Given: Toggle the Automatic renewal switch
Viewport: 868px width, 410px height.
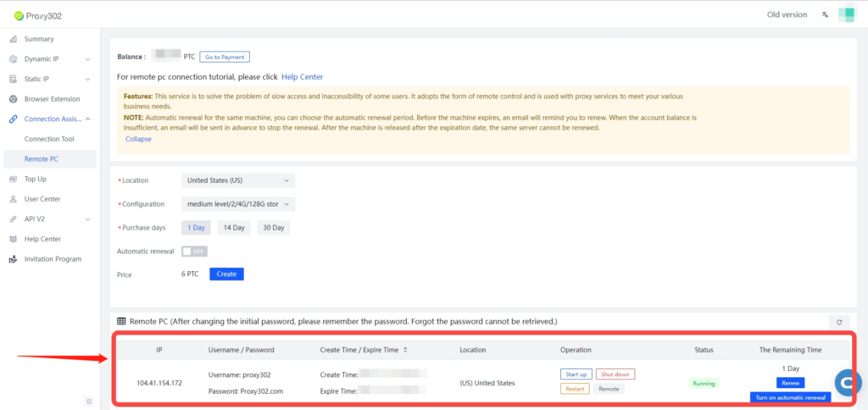Looking at the screenshot, I should click(194, 252).
